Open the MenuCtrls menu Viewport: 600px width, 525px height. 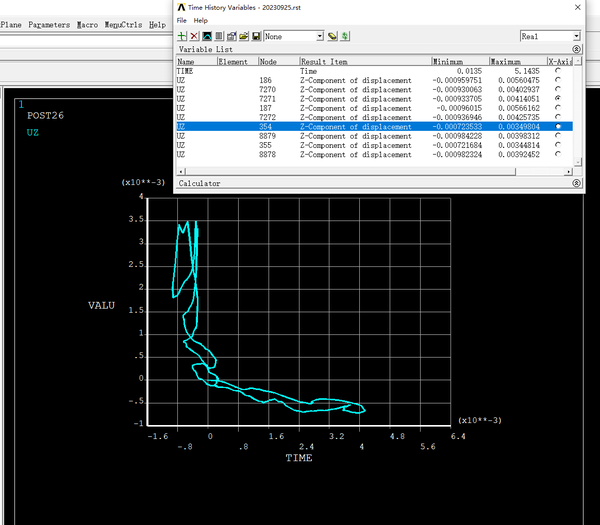coord(124,24)
